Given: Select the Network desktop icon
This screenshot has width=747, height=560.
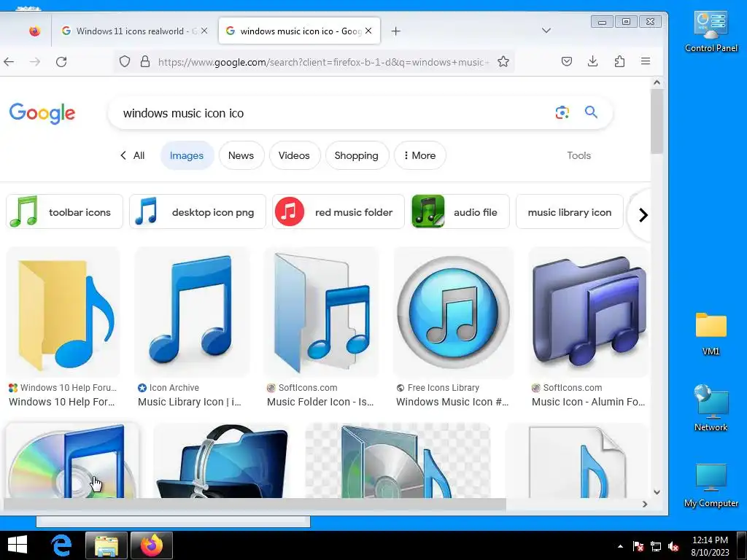Looking at the screenshot, I should pos(711,408).
